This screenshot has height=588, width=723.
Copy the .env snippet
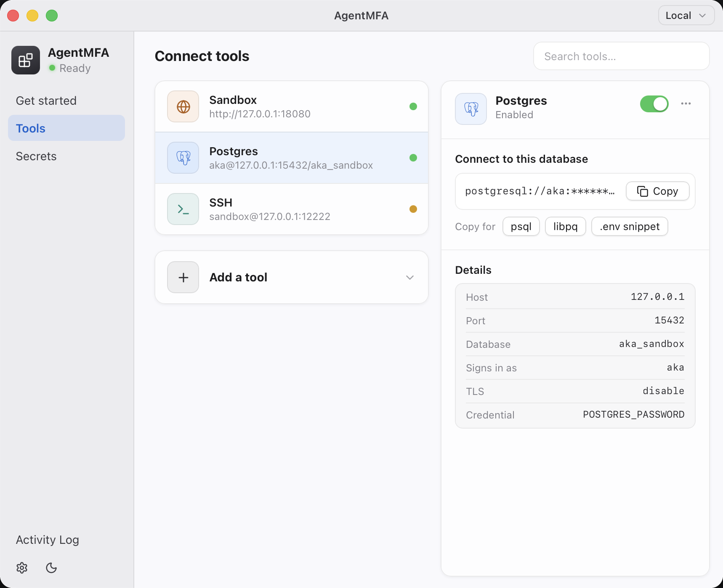(630, 226)
